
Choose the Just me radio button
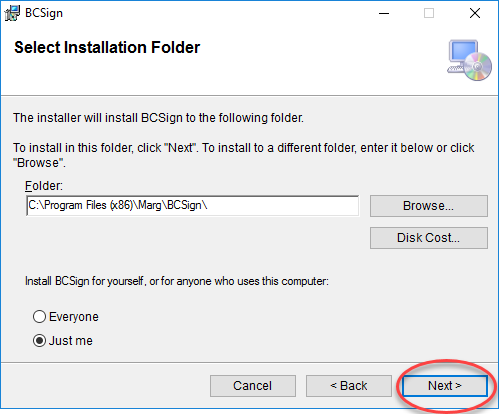click(63, 341)
